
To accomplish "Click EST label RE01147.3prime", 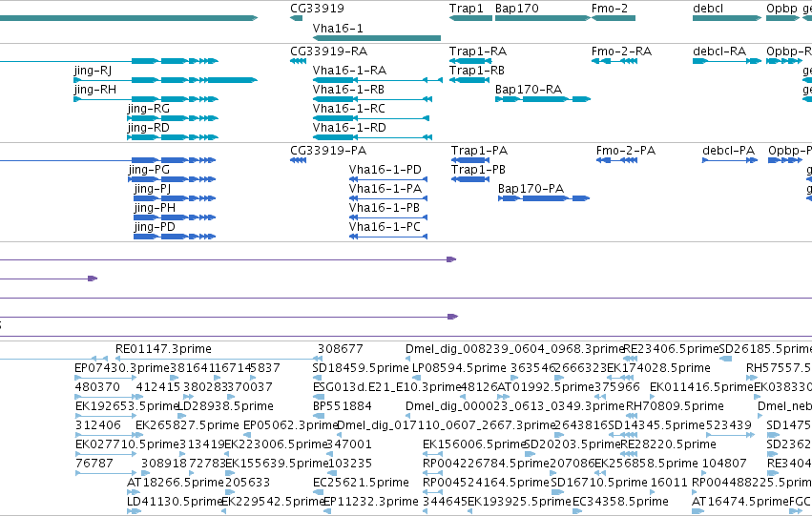I will coord(164,349).
